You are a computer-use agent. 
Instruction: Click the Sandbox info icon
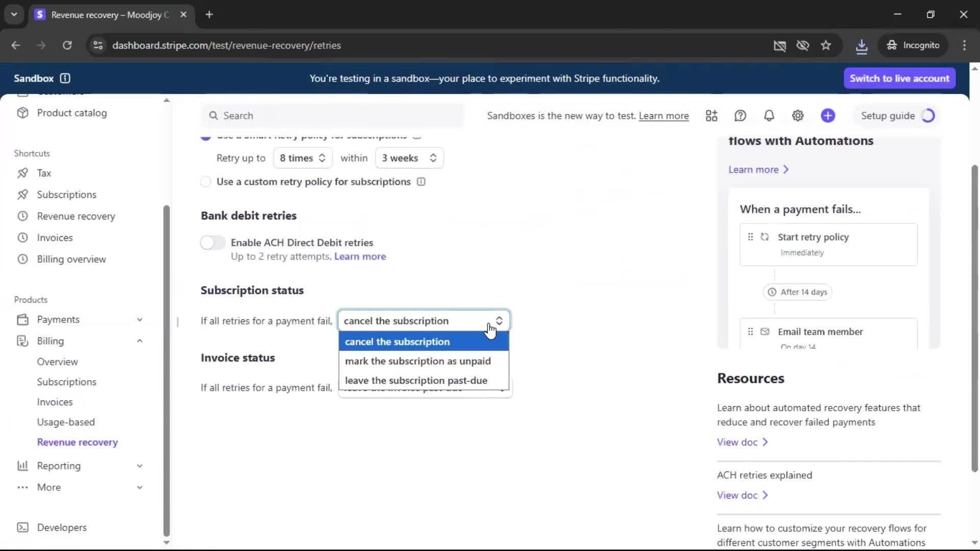(x=65, y=78)
